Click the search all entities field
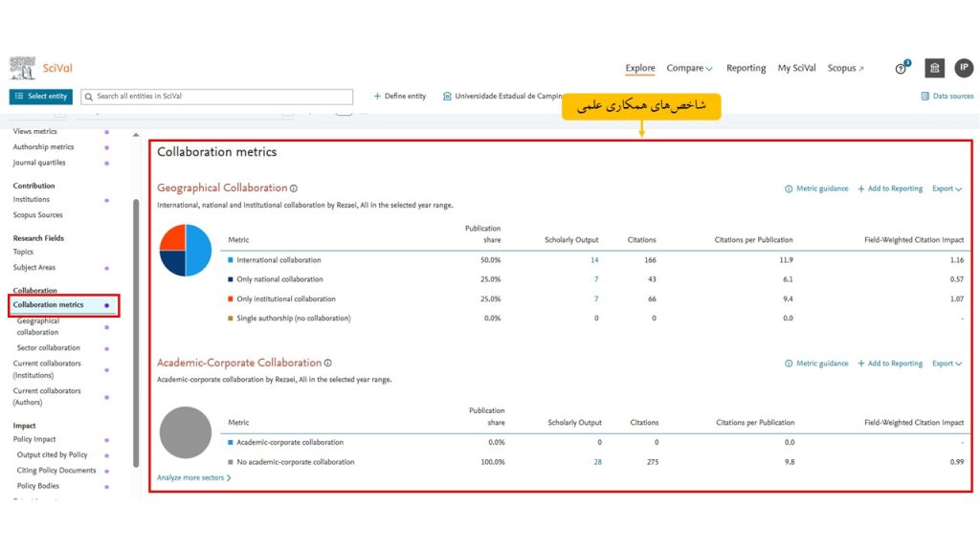This screenshot has height=551, width=980. pos(217,97)
